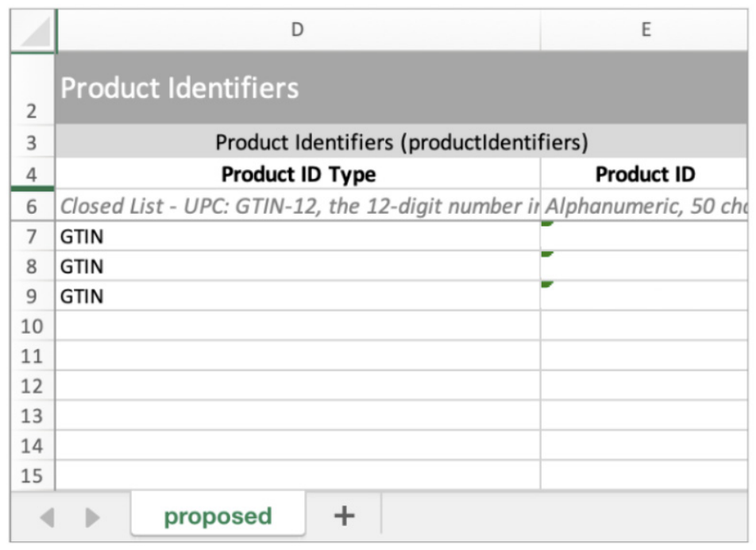Add a new sheet with plus button

click(345, 516)
